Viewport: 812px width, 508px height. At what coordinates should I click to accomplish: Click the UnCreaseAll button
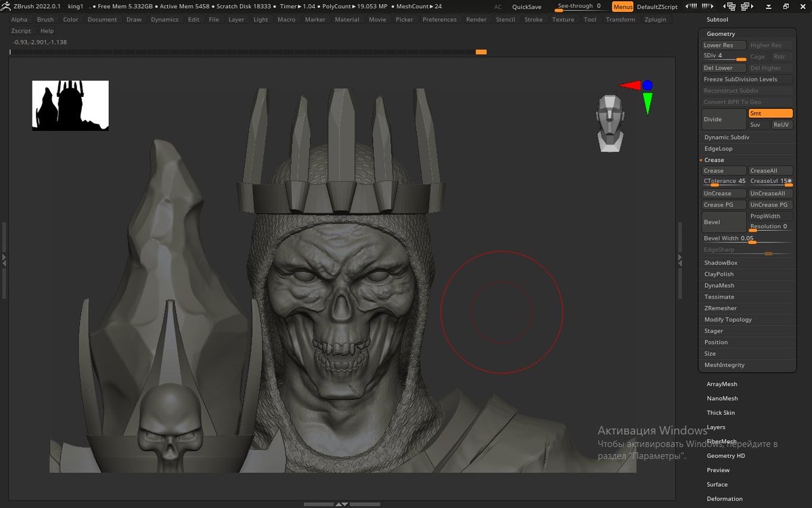point(770,194)
